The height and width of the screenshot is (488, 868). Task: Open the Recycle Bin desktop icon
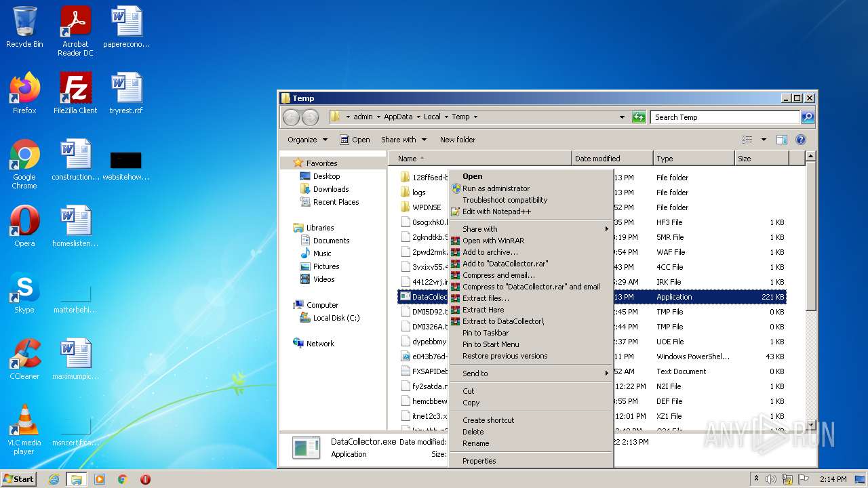[24, 27]
